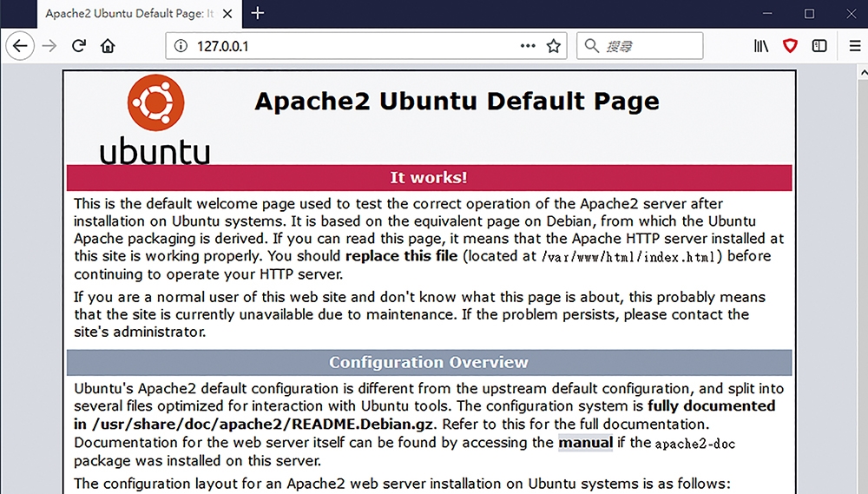868x494 pixels.
Task: Open the Library panel
Action: (x=761, y=46)
